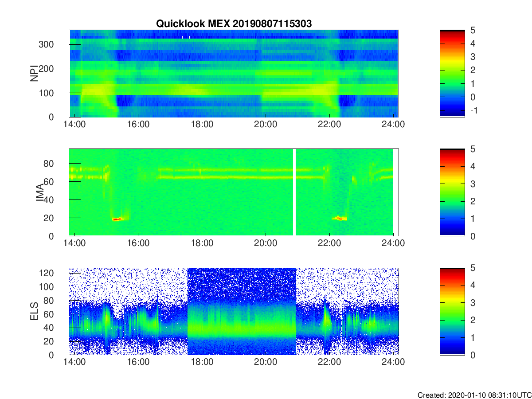Click the 5 label on ELS colorbar
Viewport: 532px width, 399px height.
(x=472, y=268)
